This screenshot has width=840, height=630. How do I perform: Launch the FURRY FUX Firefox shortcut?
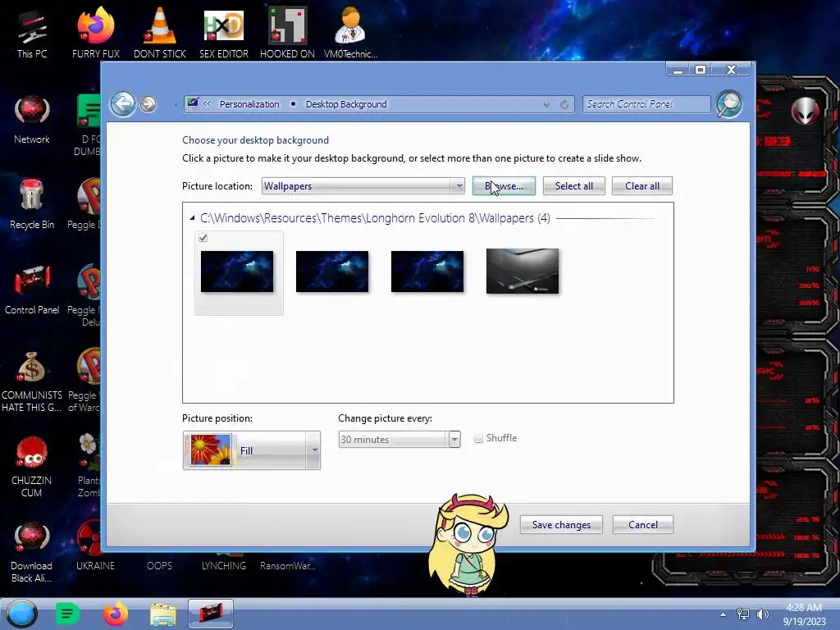click(x=95, y=32)
